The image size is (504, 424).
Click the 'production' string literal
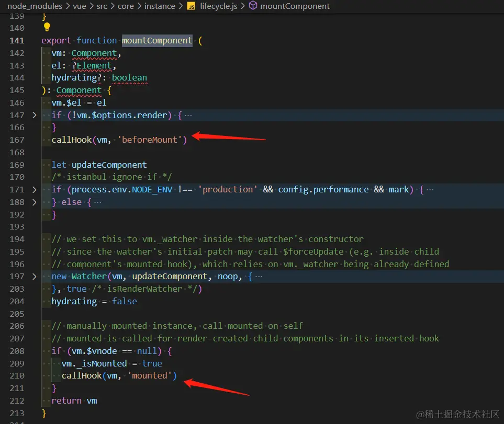pyautogui.click(x=228, y=189)
